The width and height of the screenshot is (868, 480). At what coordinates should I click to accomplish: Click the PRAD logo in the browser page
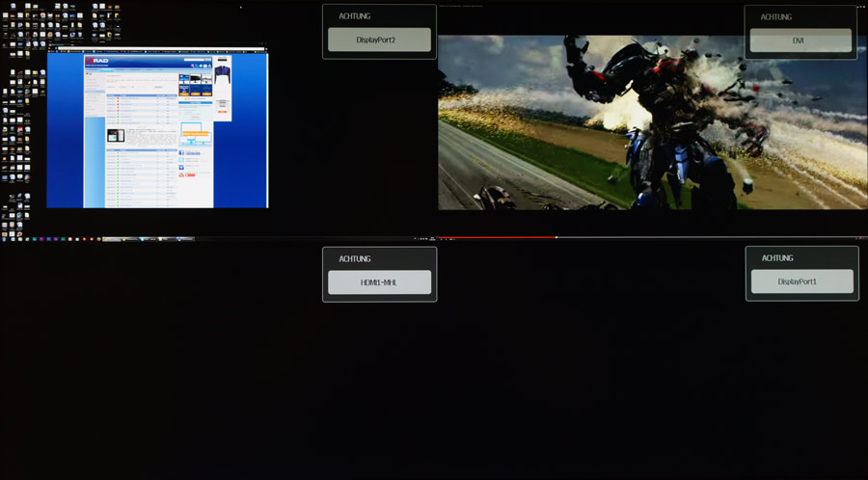pyautogui.click(x=97, y=60)
